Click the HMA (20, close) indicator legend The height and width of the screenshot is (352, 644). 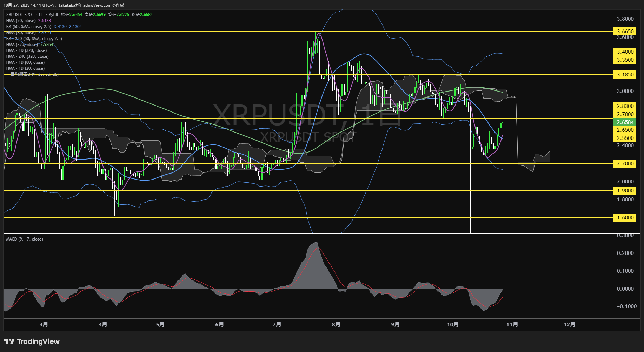click(x=21, y=21)
